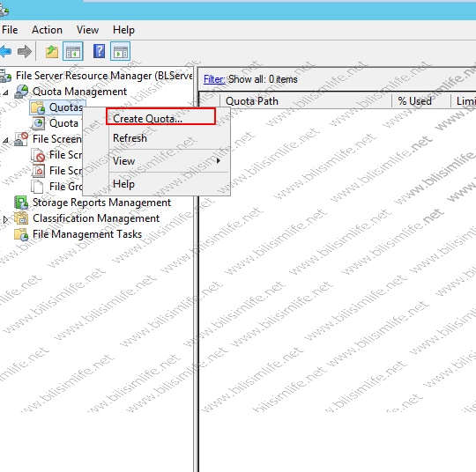Click the Up one level folder icon
Image resolution: width=476 pixels, height=472 pixels.
tap(52, 51)
